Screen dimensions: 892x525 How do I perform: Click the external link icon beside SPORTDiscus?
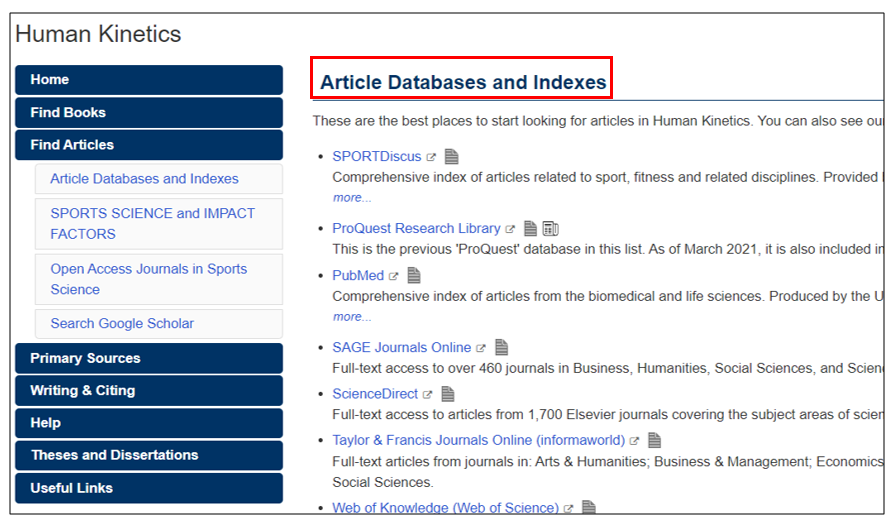pos(431,157)
